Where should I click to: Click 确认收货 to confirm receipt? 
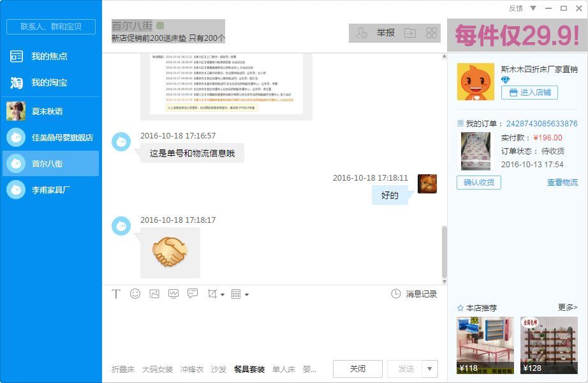tap(479, 183)
